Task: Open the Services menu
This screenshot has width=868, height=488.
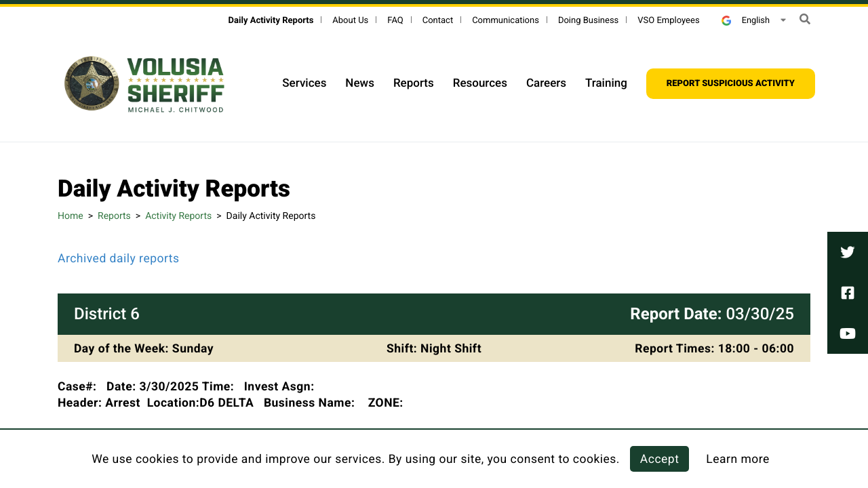Action: click(x=304, y=83)
